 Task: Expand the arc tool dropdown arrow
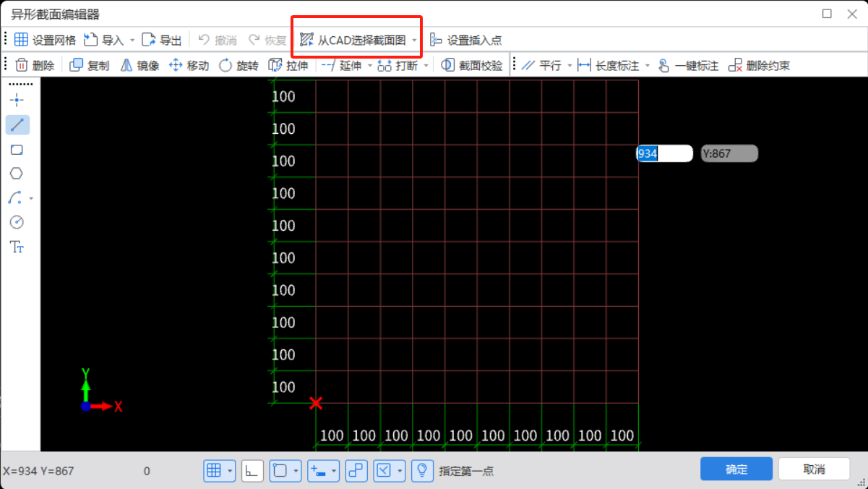31,198
